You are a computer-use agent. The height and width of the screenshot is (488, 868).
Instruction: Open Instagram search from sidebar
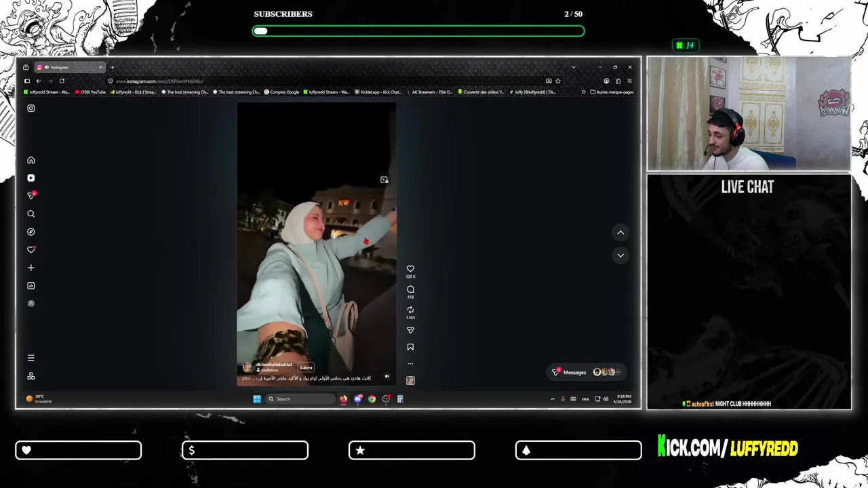point(31,213)
